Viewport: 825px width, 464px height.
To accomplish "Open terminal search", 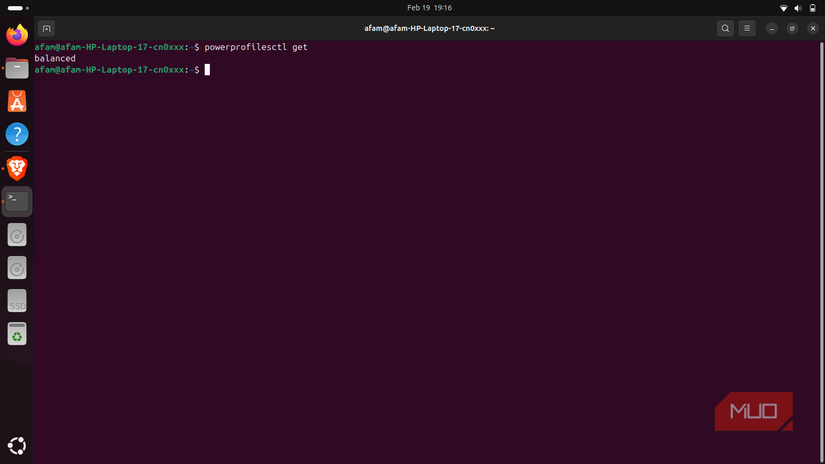I will click(725, 28).
